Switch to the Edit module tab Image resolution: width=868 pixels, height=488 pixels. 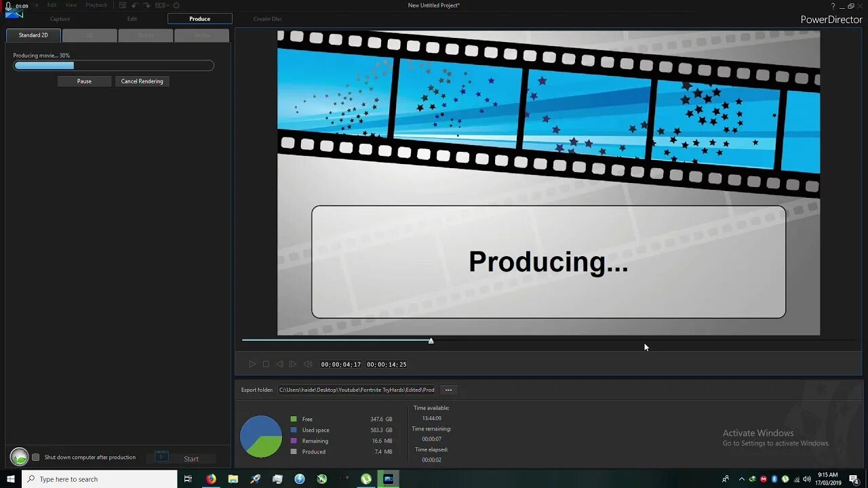[132, 19]
